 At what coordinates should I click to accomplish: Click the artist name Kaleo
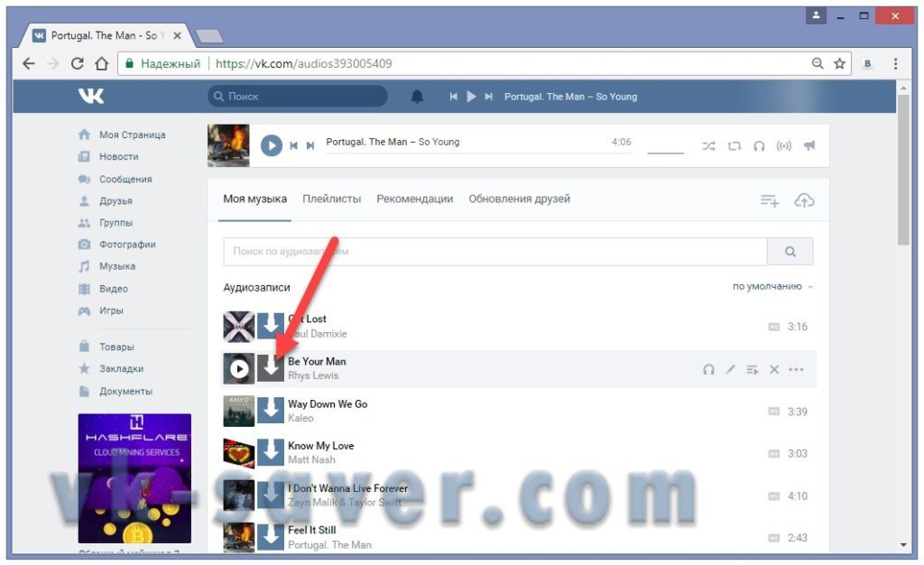coord(300,418)
